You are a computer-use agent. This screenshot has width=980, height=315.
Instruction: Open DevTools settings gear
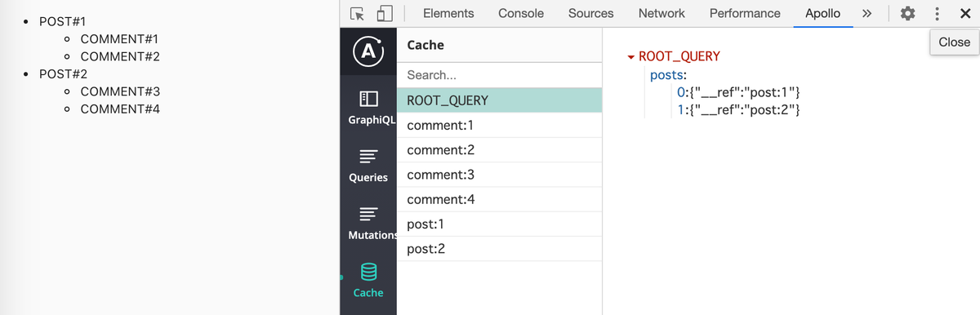[907, 14]
